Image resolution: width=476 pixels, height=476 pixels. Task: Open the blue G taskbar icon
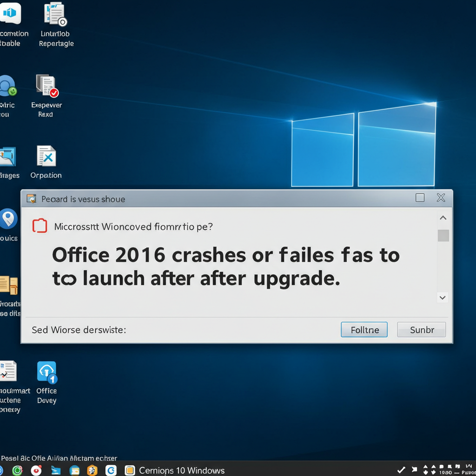[x=111, y=470]
